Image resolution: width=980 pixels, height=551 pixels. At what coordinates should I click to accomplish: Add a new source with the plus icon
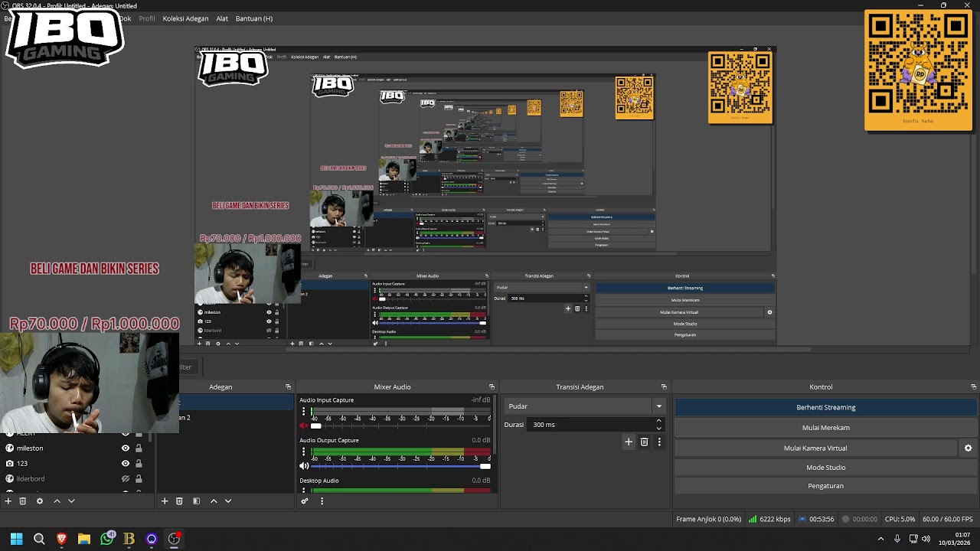(x=8, y=500)
